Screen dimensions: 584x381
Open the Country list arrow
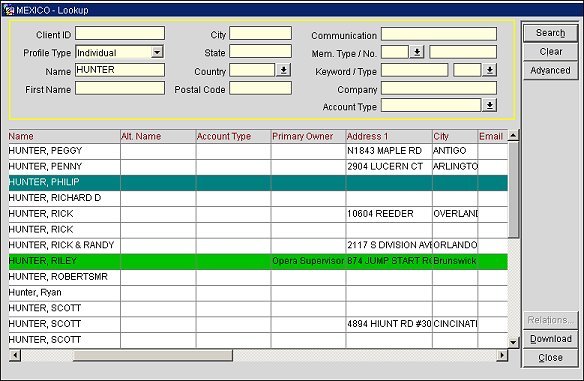pyautogui.click(x=283, y=70)
